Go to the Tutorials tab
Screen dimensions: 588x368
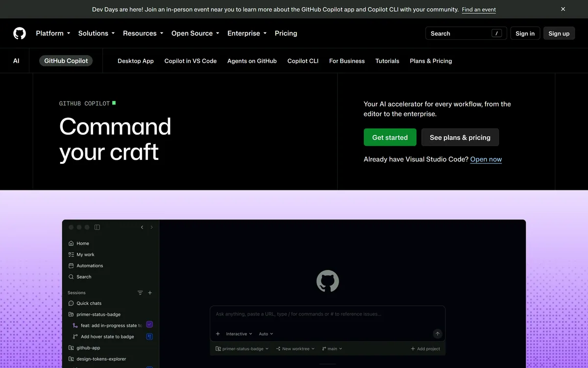[x=387, y=61]
